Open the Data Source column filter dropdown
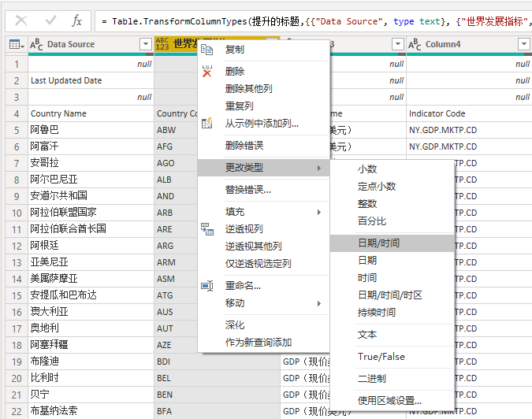Screen dimensions: 532x419 [x=145, y=45]
